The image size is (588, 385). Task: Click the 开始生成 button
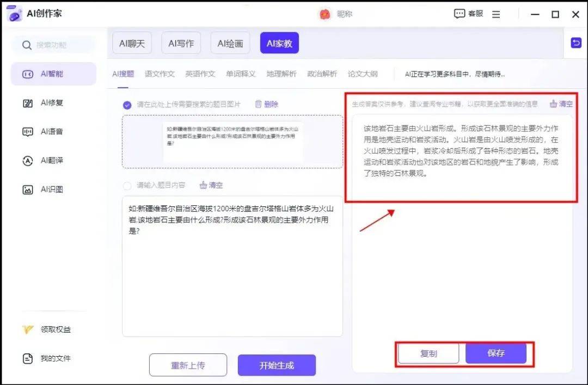click(x=277, y=365)
